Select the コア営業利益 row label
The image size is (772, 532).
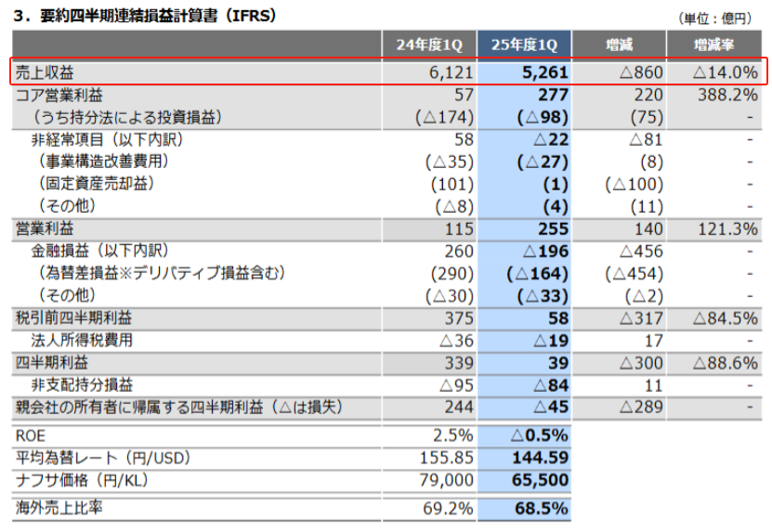point(59,95)
